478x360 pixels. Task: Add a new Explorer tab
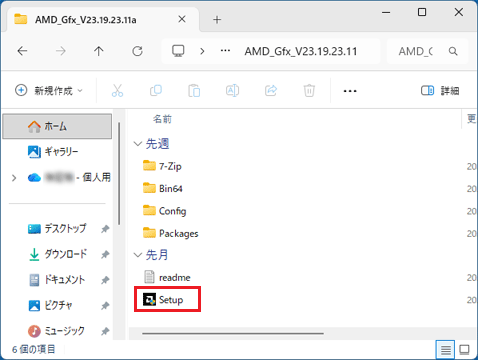(x=217, y=20)
